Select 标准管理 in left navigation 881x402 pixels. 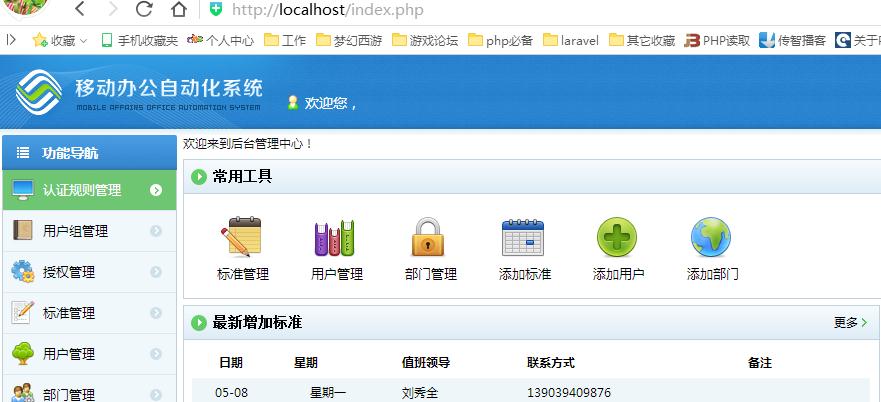pos(68,313)
